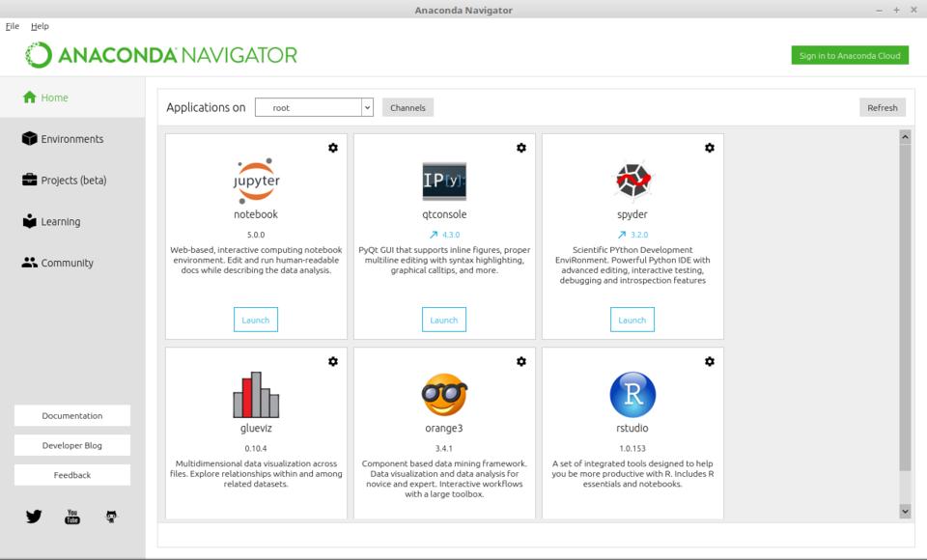The image size is (927, 560).
Task: Click the spyder update arrow icon
Action: 622,235
